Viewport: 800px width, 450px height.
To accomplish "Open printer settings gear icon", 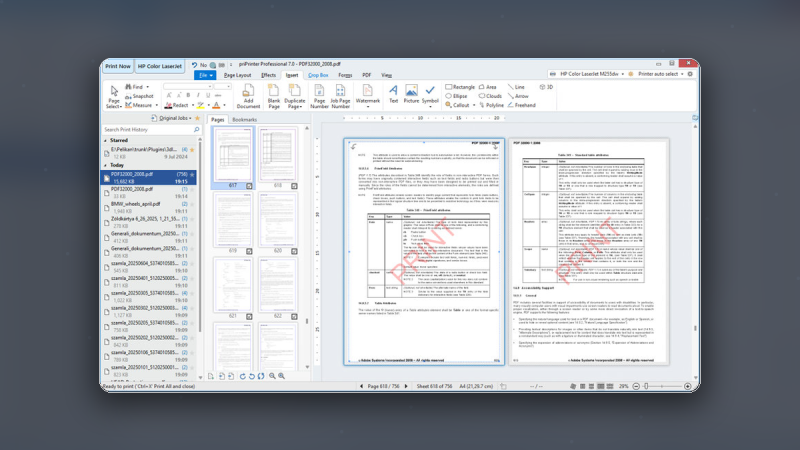I will [690, 74].
